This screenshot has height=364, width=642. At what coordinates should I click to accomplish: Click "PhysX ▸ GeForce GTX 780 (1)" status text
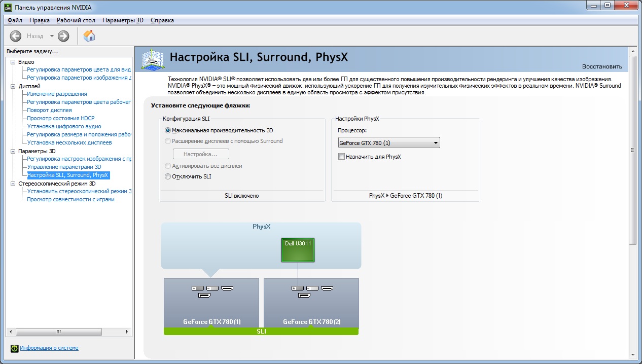pos(406,196)
